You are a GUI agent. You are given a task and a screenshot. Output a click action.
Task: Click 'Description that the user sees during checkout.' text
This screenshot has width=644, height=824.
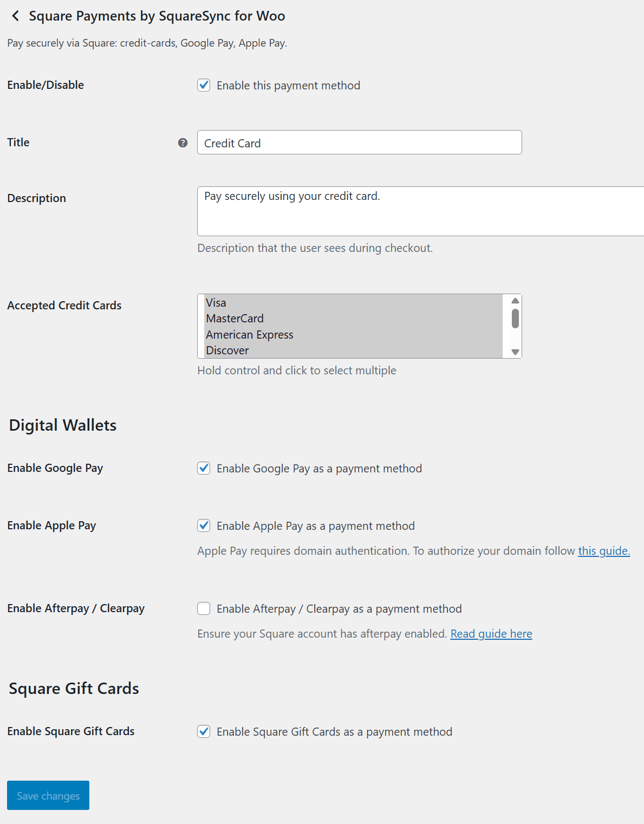coord(315,248)
